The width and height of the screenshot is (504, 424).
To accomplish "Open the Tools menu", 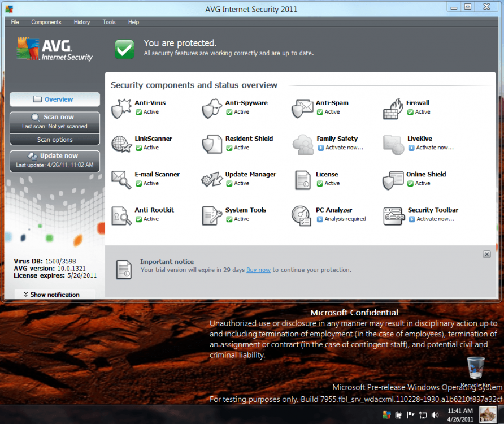I will pyautogui.click(x=109, y=22).
